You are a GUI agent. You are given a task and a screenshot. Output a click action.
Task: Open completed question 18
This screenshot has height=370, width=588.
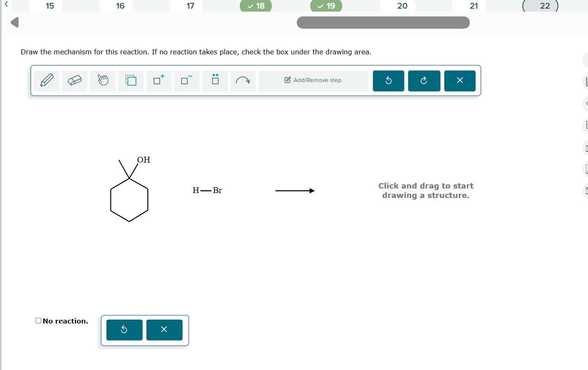click(x=256, y=6)
